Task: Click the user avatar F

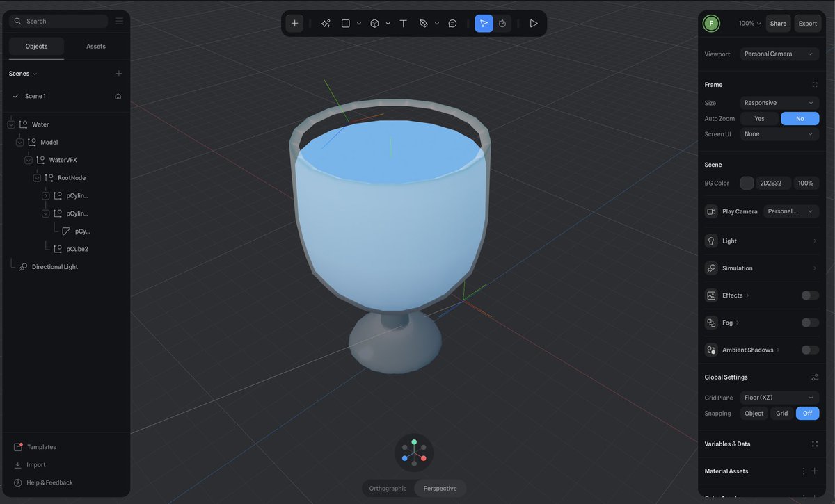Action: [x=710, y=24]
